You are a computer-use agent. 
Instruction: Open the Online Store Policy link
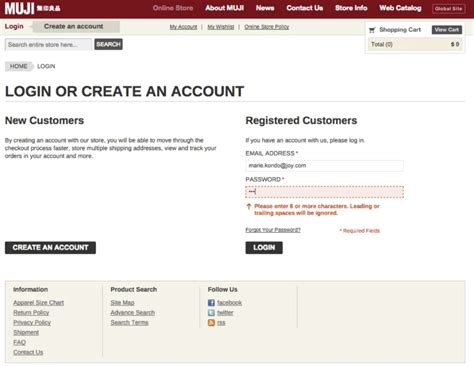click(267, 27)
